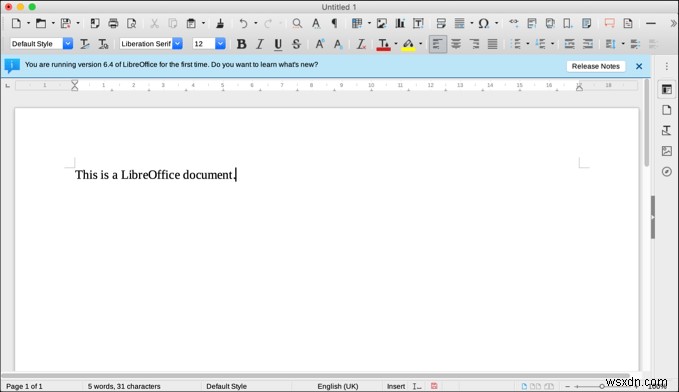Open the New document dropdown arrow

(x=28, y=23)
